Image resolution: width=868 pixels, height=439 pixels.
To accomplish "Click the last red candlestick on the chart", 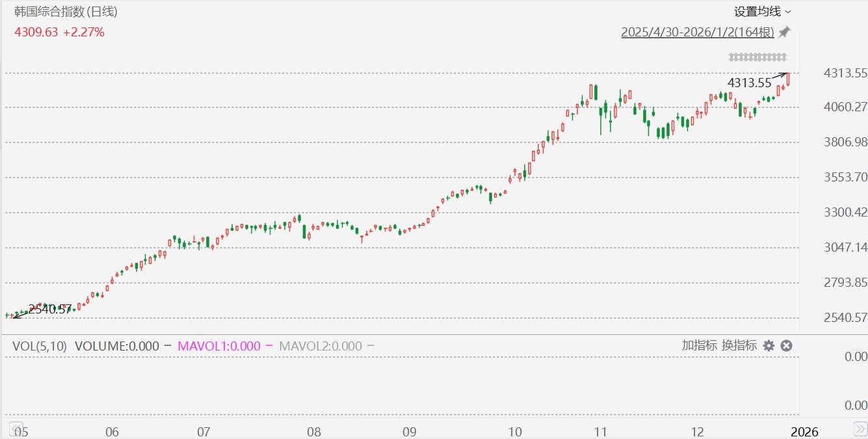I will (788, 79).
